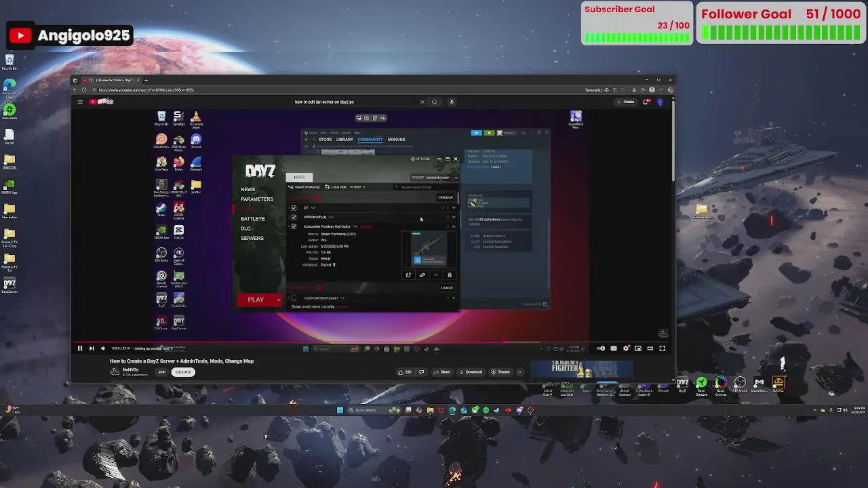868x488 pixels.
Task: Switch YouTube player to miniplayer
Action: pyautogui.click(x=638, y=348)
